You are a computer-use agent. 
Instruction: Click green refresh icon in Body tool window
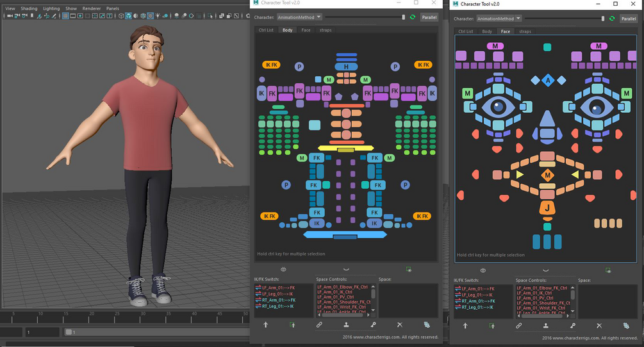413,17
